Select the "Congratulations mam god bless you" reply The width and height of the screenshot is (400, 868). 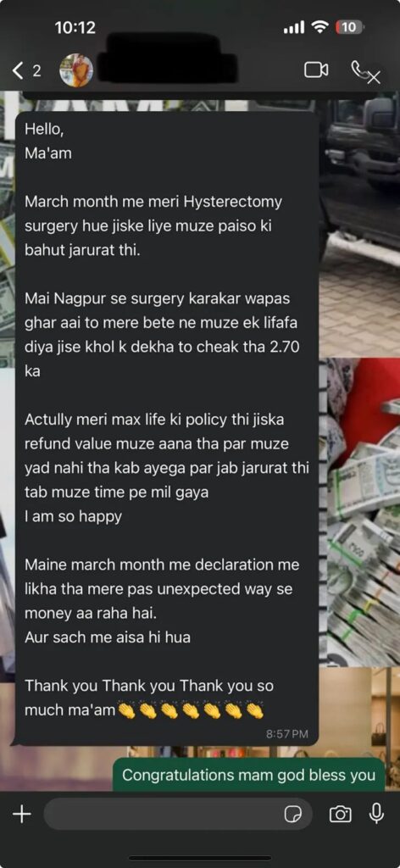(249, 775)
